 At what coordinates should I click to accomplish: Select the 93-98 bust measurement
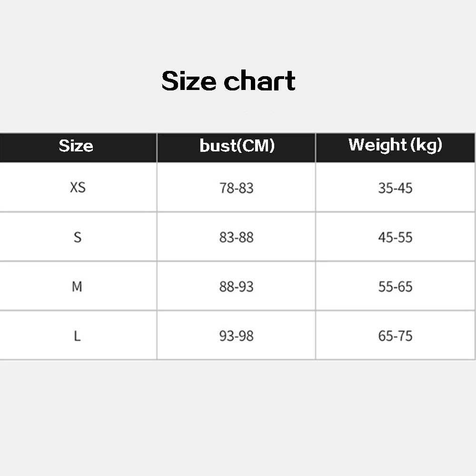(x=237, y=336)
